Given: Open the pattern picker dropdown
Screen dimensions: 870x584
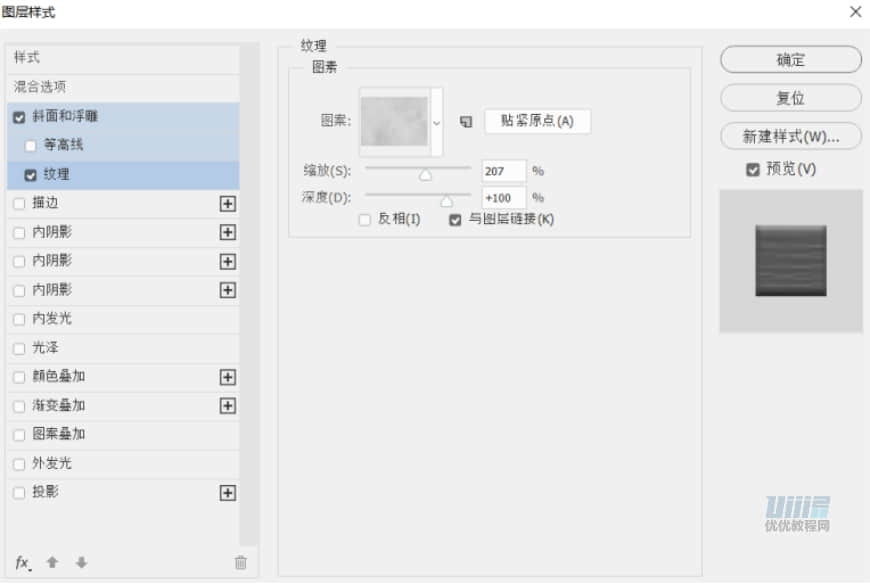Looking at the screenshot, I should pos(437,119).
